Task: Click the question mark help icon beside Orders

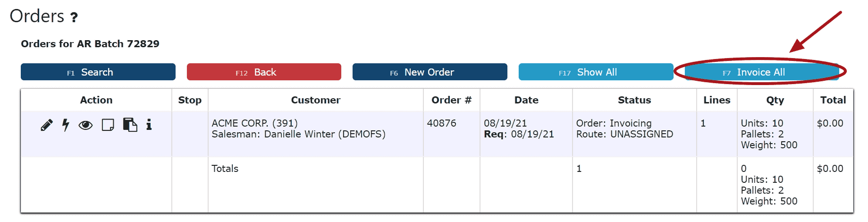Action: pos(74,17)
